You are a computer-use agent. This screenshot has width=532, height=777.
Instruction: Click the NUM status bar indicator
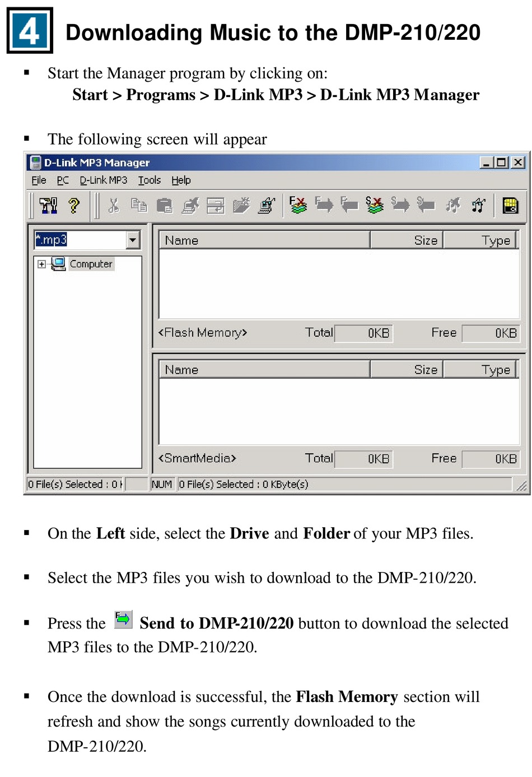coord(162,484)
